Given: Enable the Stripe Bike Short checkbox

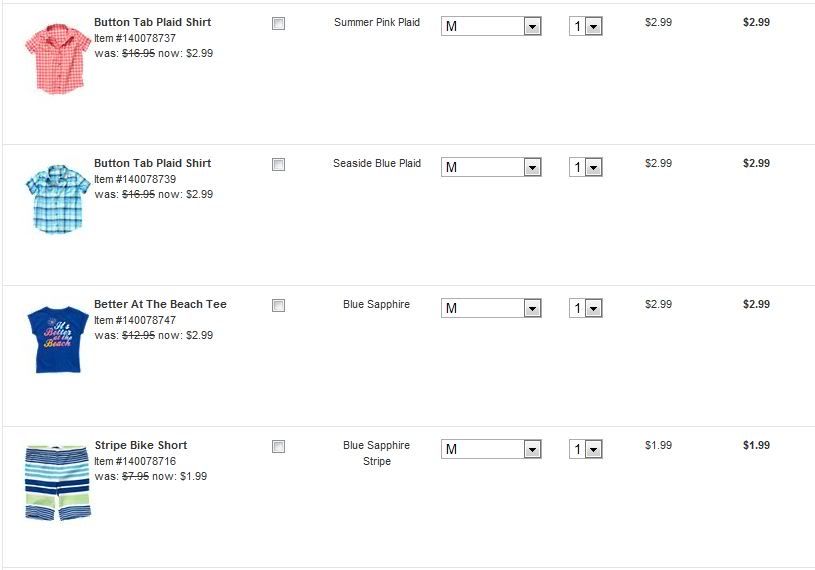Looking at the screenshot, I should tap(278, 446).
